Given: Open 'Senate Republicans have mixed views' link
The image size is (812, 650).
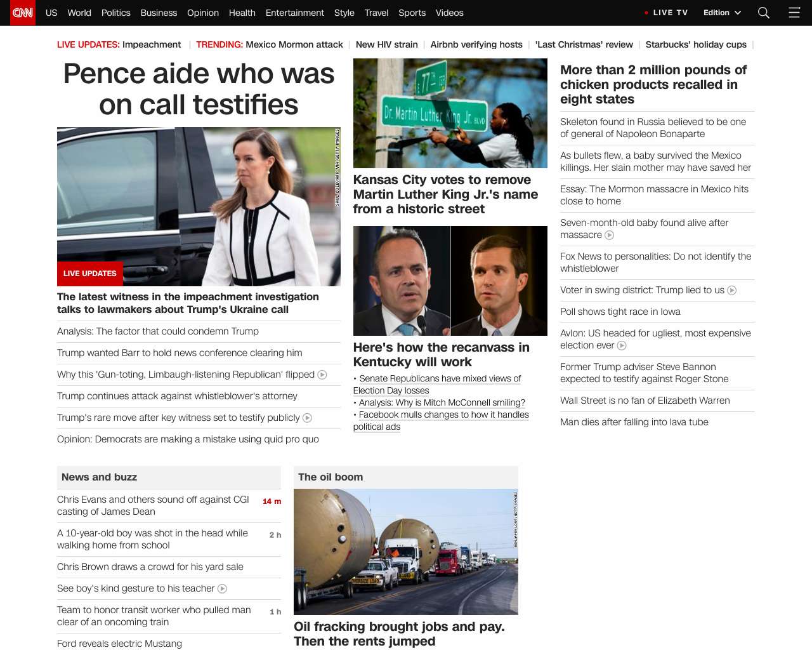Looking at the screenshot, I should [437, 385].
